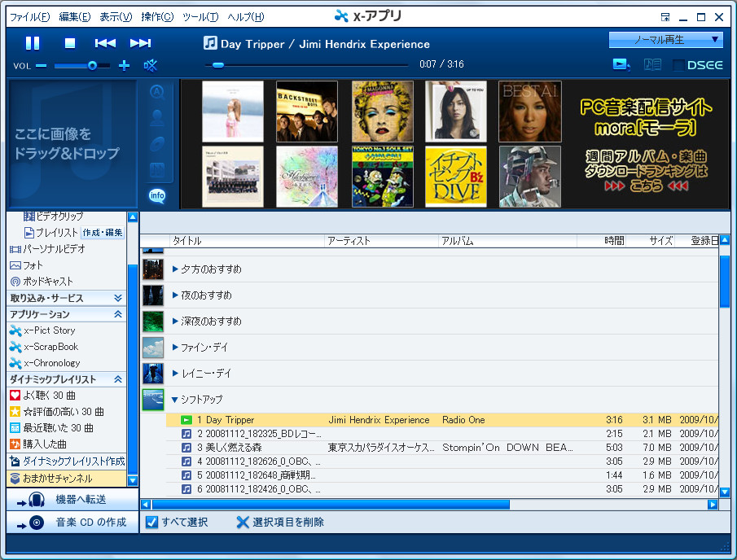The height and width of the screenshot is (560, 737).
Task: Click the 音楽 CD の作成 button
Action: click(x=72, y=522)
